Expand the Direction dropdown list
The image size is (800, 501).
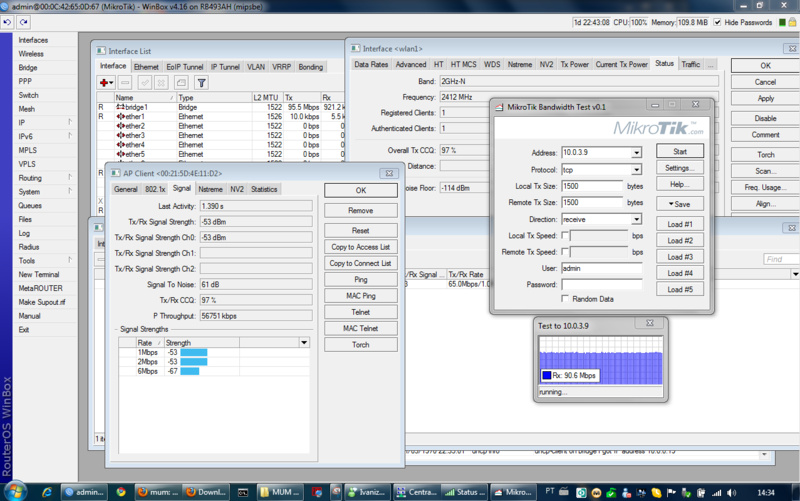pos(636,219)
